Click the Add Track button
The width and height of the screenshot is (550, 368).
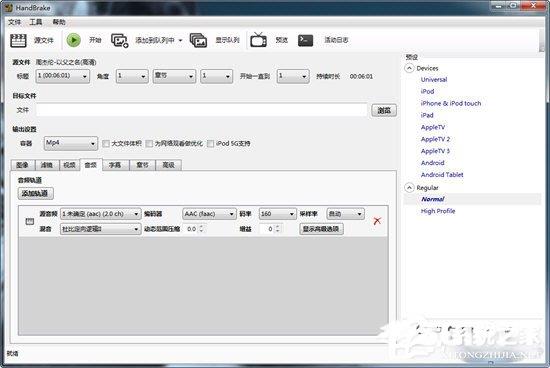tap(35, 194)
